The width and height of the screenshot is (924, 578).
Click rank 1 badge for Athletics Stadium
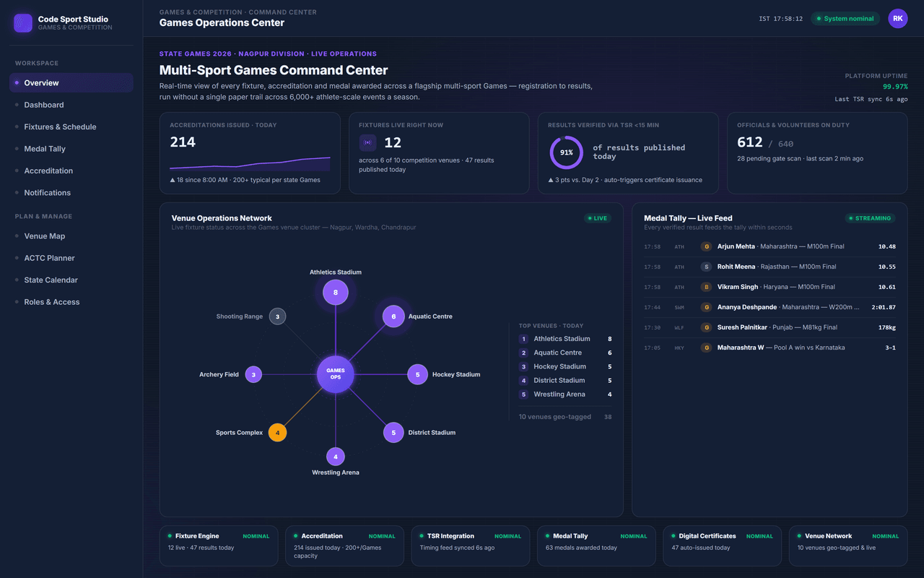[x=524, y=339]
